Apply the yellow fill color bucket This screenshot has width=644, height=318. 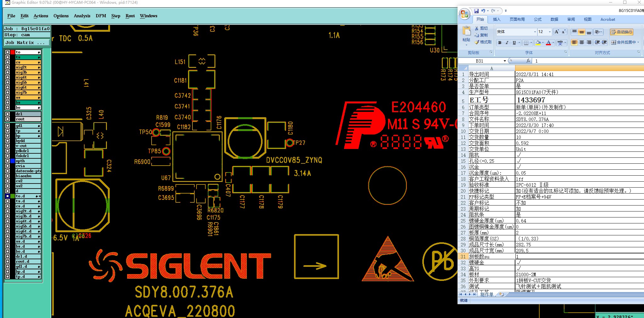coord(538,42)
